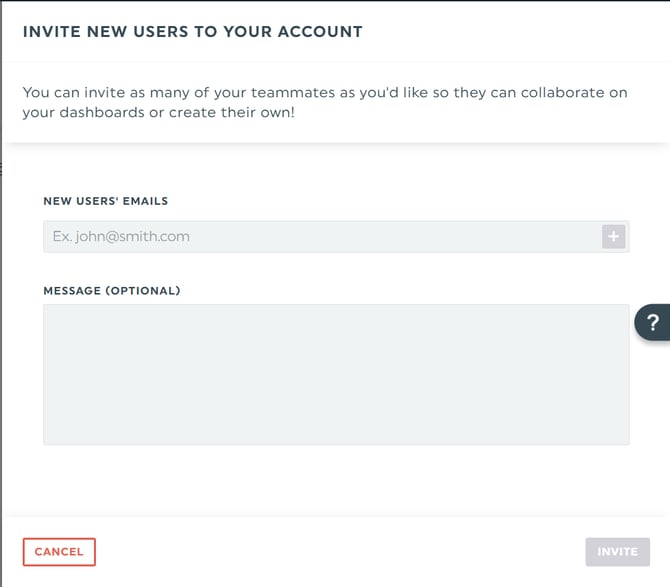Click the New Users' Emails input field
This screenshot has height=587, width=670.
coord(320,237)
